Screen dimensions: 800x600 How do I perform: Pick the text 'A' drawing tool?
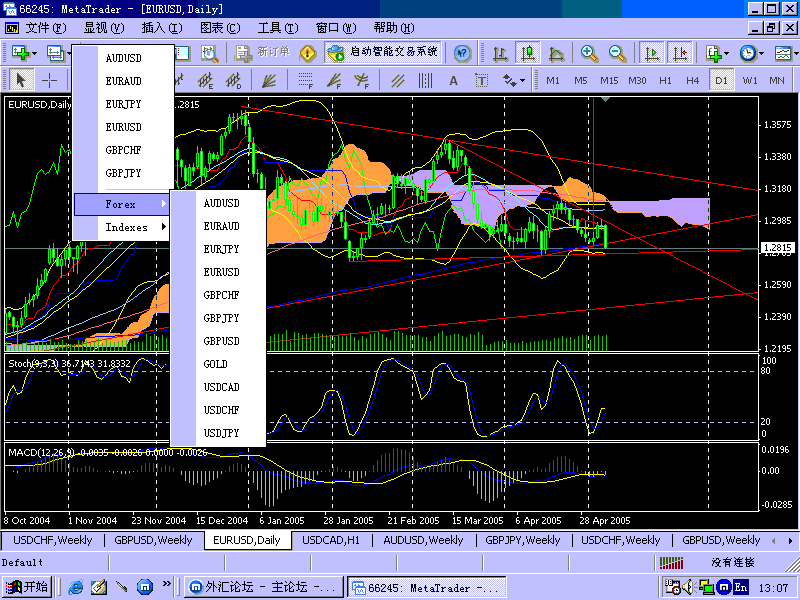tap(453, 80)
